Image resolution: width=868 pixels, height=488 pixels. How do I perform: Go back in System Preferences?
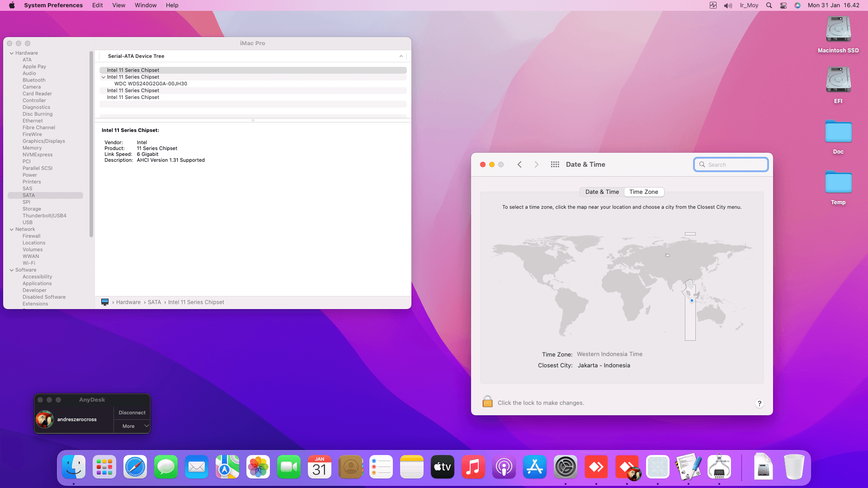[x=519, y=164]
